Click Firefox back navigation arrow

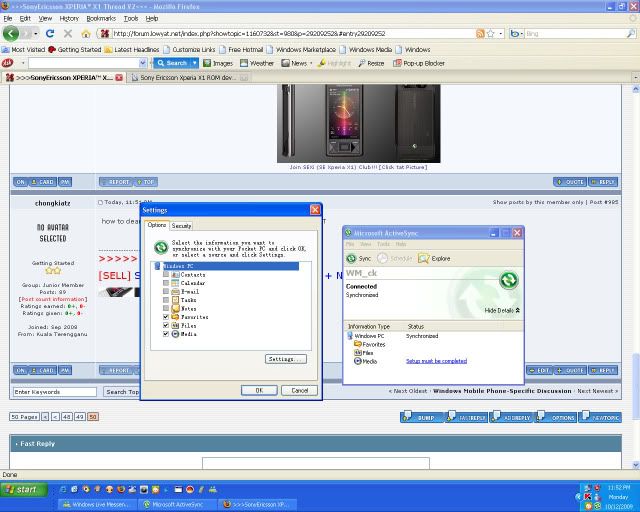point(11,33)
